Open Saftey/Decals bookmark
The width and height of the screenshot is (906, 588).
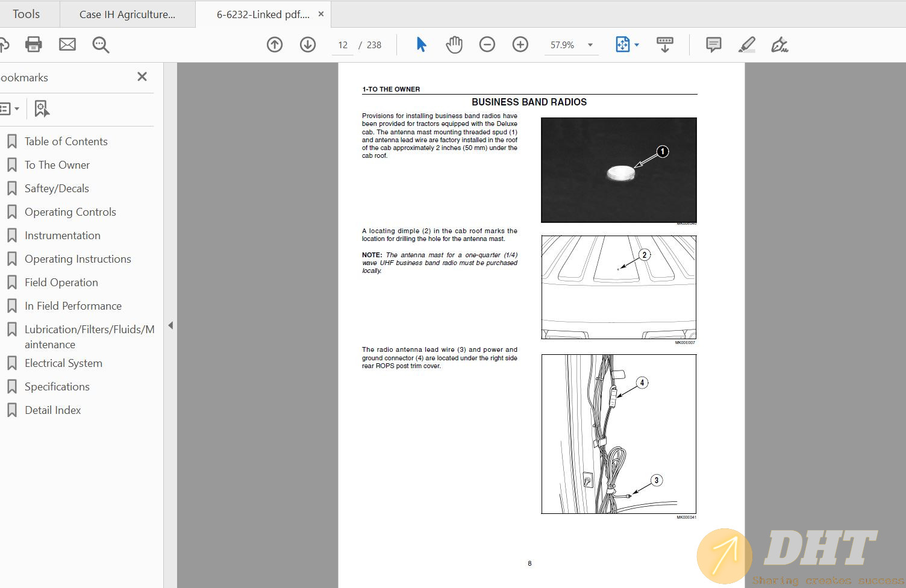click(x=57, y=189)
